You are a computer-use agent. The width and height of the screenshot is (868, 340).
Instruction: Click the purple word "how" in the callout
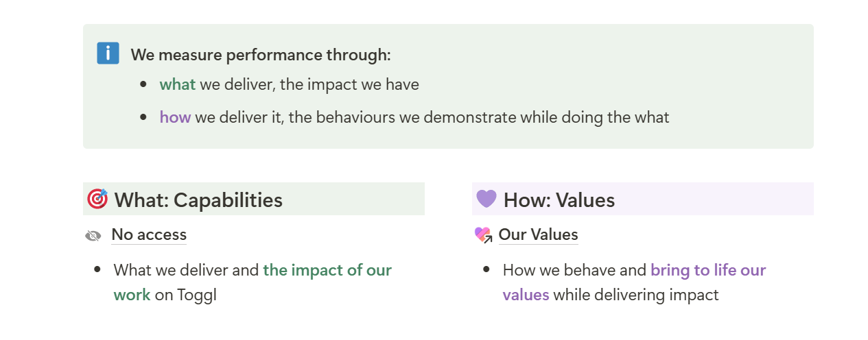175,117
